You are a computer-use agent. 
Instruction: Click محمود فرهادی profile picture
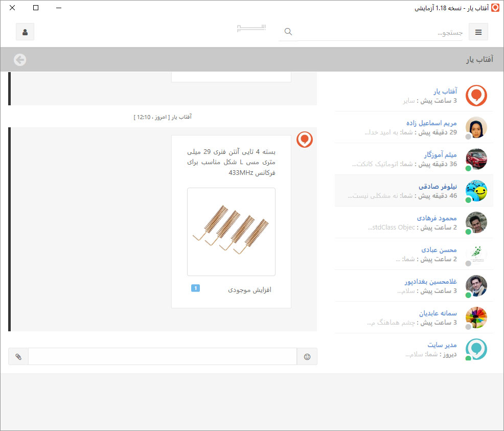coord(476,222)
